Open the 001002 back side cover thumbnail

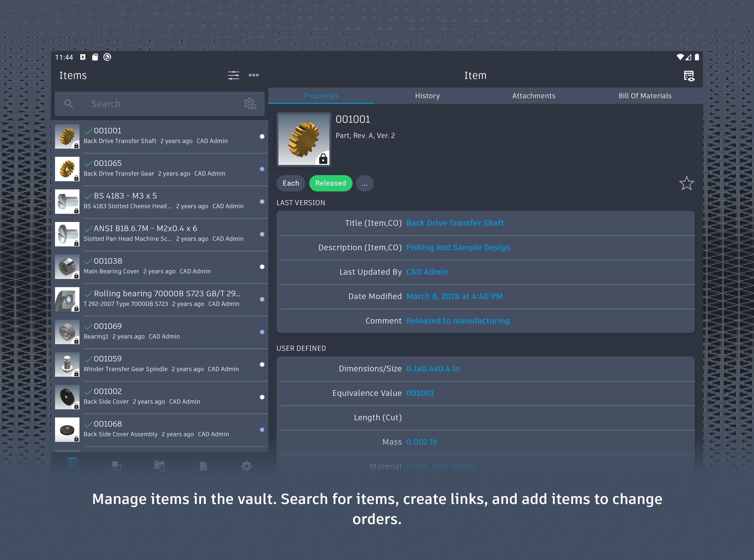[x=67, y=397]
